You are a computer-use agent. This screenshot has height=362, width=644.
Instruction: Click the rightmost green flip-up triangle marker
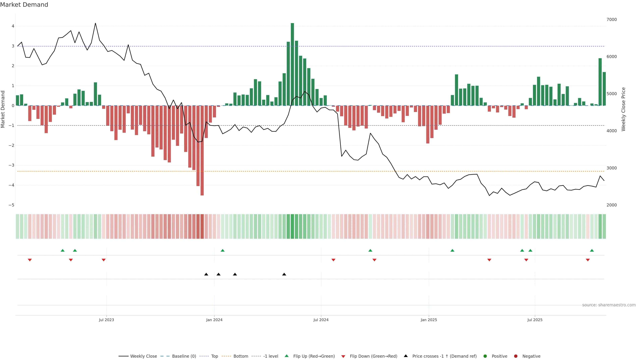[592, 251]
